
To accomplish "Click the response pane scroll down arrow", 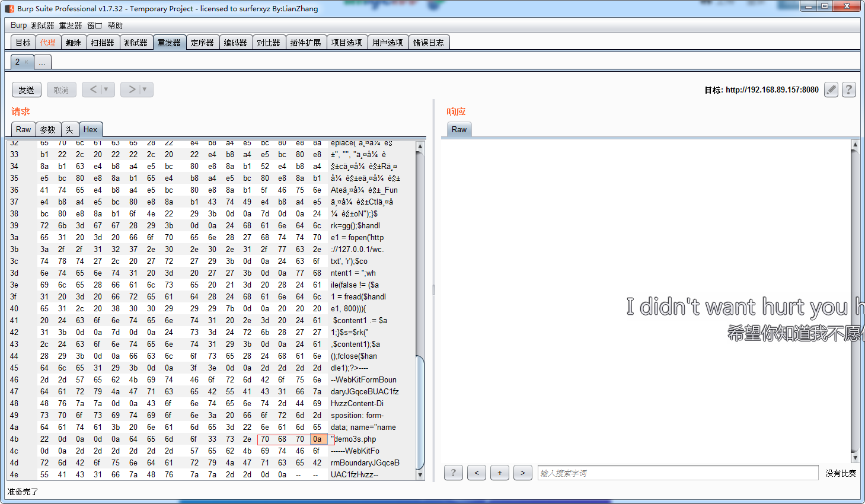I will tap(855, 458).
